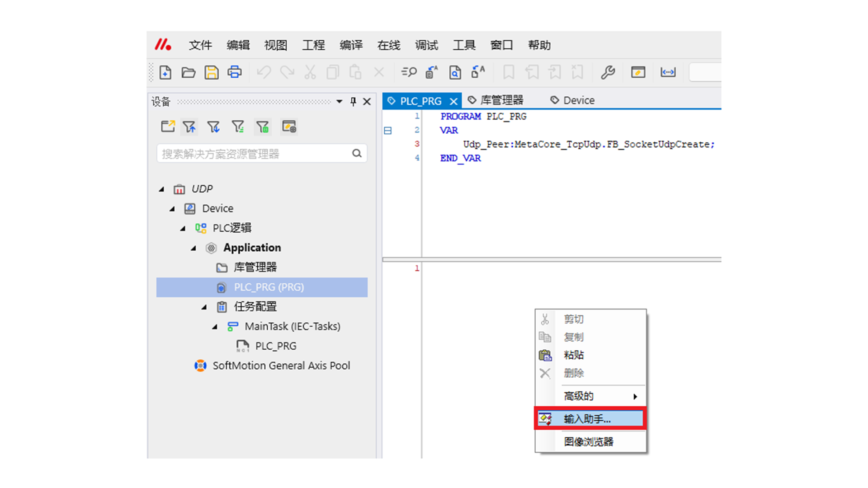
Task: Click the bookmark toggle toolbar icon
Action: 509,72
